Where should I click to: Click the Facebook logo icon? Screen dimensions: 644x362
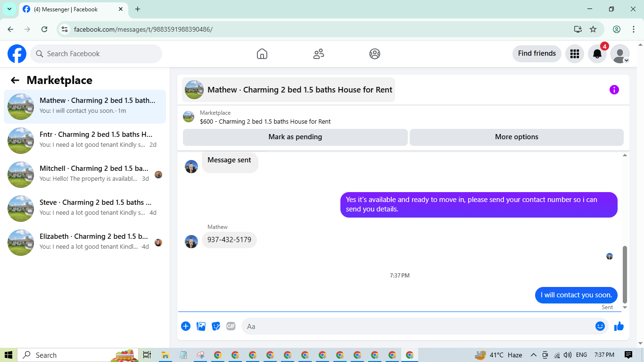(17, 54)
